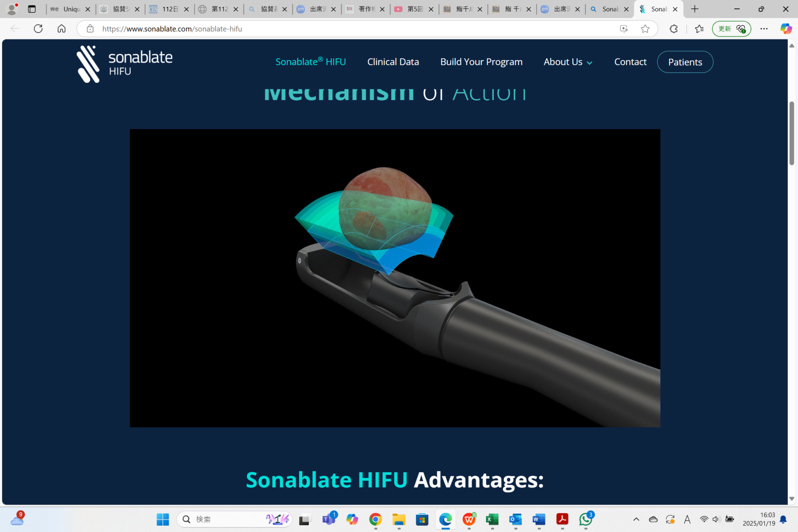Open Microsoft Store from taskbar
The width and height of the screenshot is (798, 532).
[x=422, y=519]
